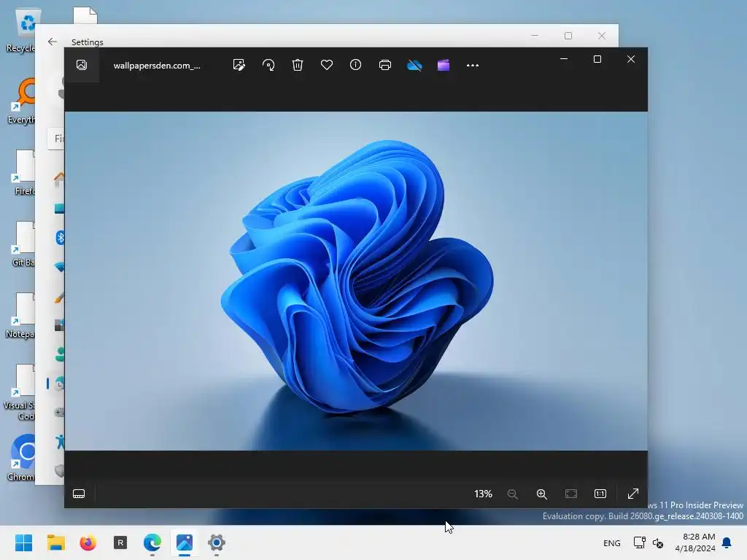Launch Firefox from the taskbar
747x560 pixels.
click(x=88, y=542)
